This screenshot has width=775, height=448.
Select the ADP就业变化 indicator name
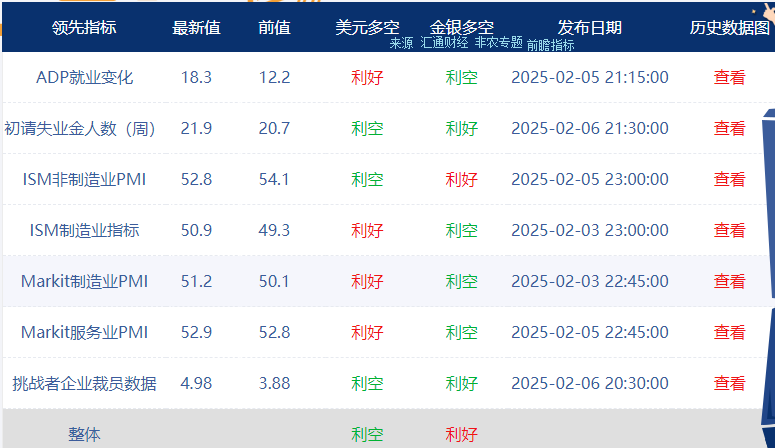85,78
